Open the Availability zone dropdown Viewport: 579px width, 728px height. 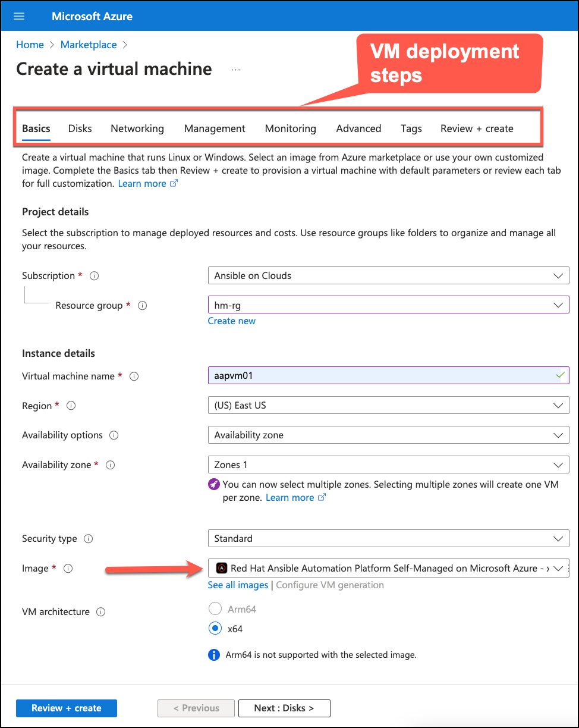pyautogui.click(x=388, y=465)
